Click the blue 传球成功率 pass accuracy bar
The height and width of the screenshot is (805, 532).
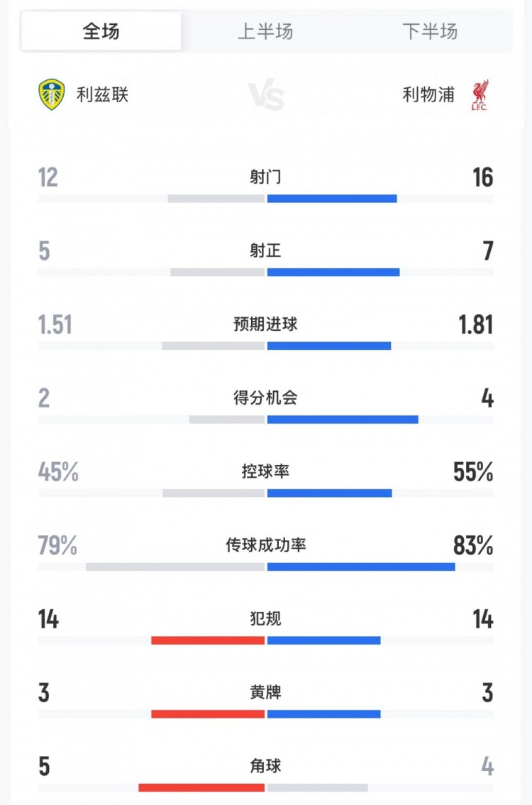[x=361, y=566]
